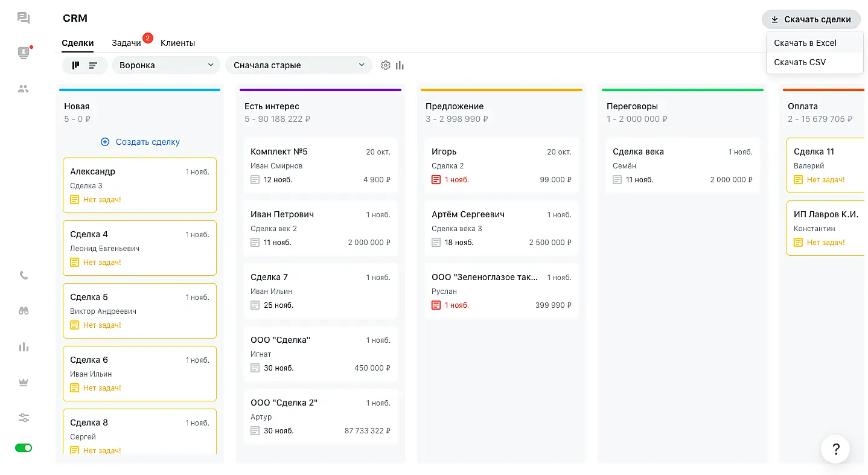
Task: Click the bar chart icon beside gear
Action: click(x=400, y=65)
